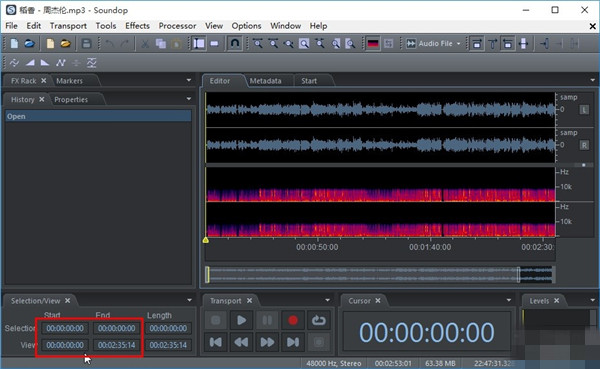This screenshot has height=369, width=600.
Task: Cut selection with the scissors icon
Action: 145,44
